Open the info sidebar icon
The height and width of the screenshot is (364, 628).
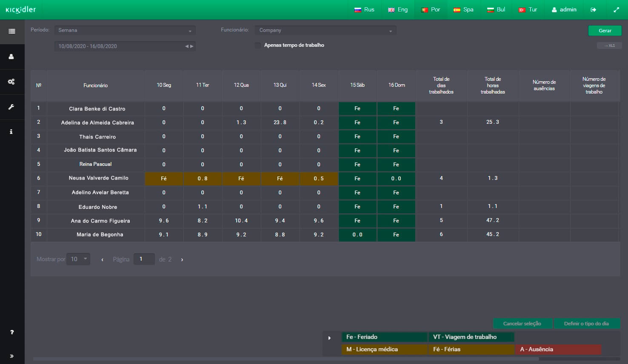(11, 132)
